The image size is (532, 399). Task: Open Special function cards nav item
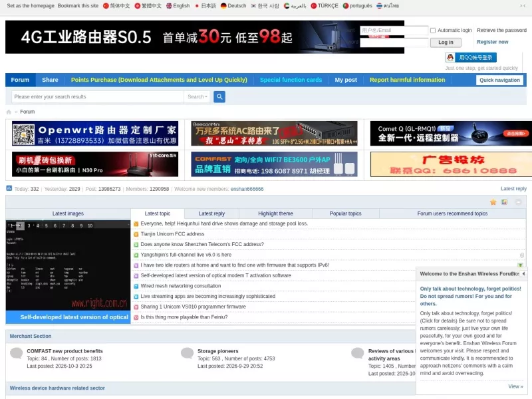(291, 80)
